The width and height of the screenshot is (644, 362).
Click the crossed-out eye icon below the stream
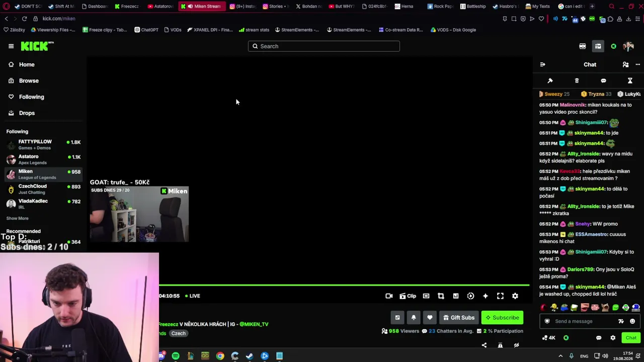pos(516,345)
